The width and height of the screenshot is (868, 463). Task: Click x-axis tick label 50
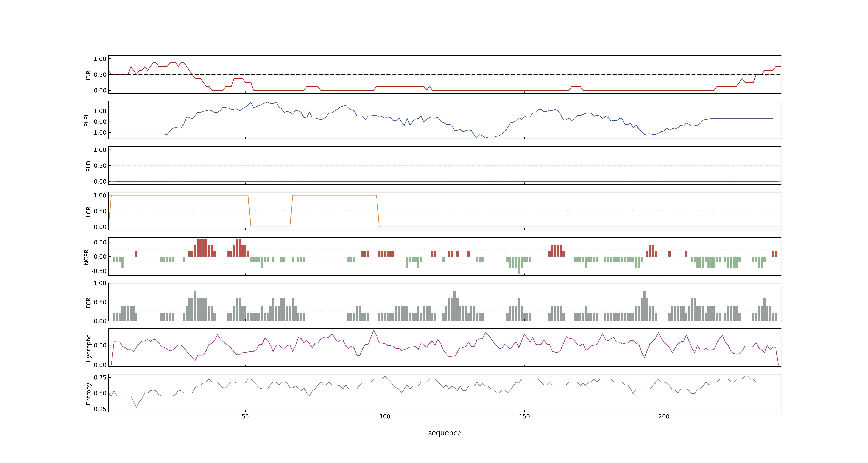(245, 416)
